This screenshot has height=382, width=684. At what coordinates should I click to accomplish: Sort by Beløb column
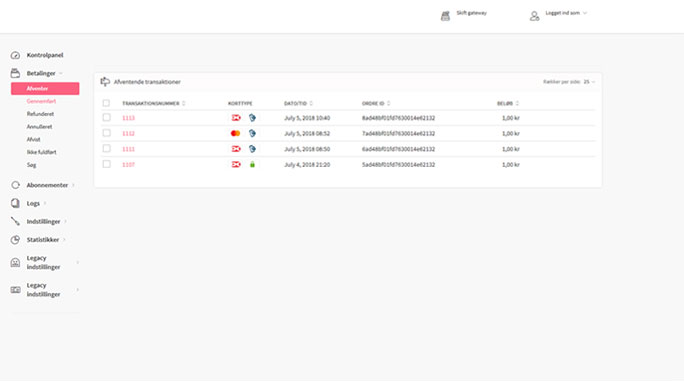[508, 103]
